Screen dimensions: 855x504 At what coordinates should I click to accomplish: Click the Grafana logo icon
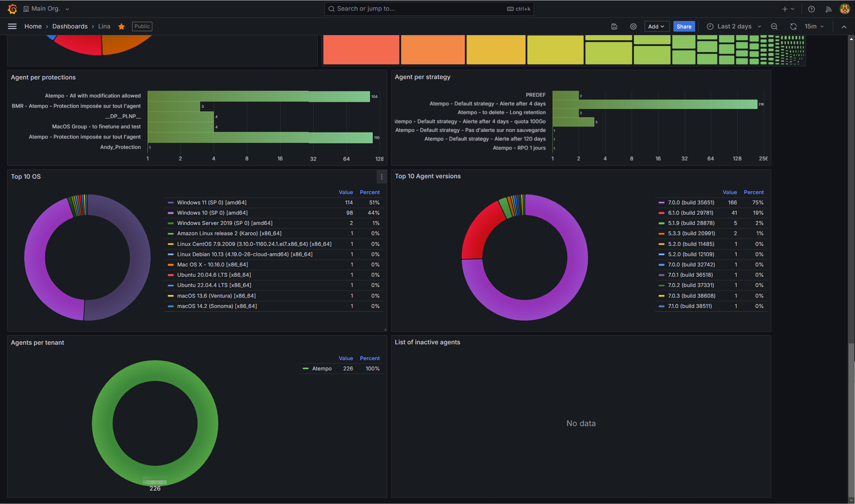(x=12, y=9)
